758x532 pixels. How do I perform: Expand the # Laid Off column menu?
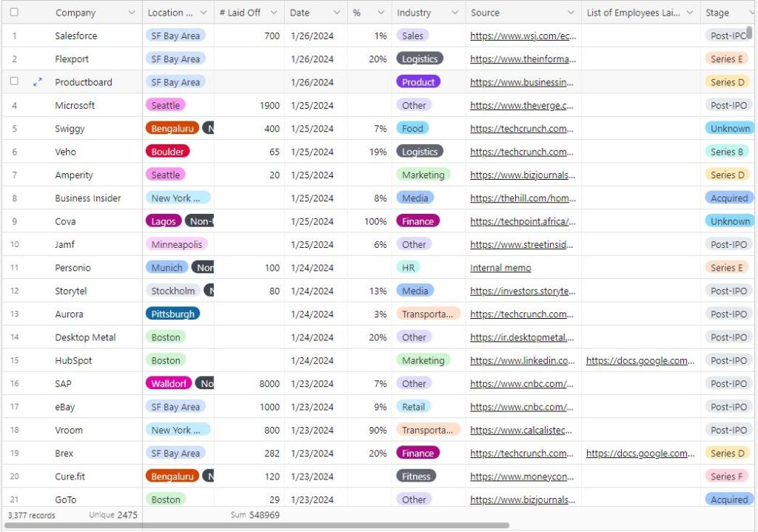click(274, 13)
